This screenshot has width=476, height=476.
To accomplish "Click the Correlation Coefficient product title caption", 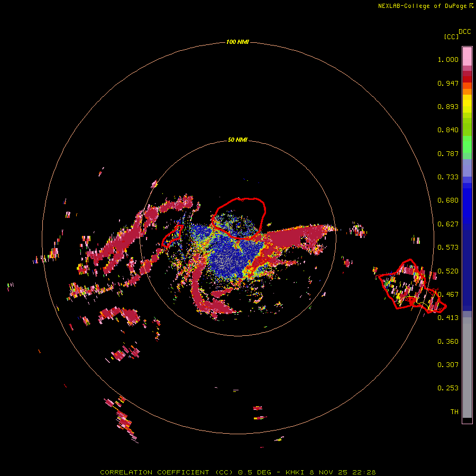I will tap(238, 472).
